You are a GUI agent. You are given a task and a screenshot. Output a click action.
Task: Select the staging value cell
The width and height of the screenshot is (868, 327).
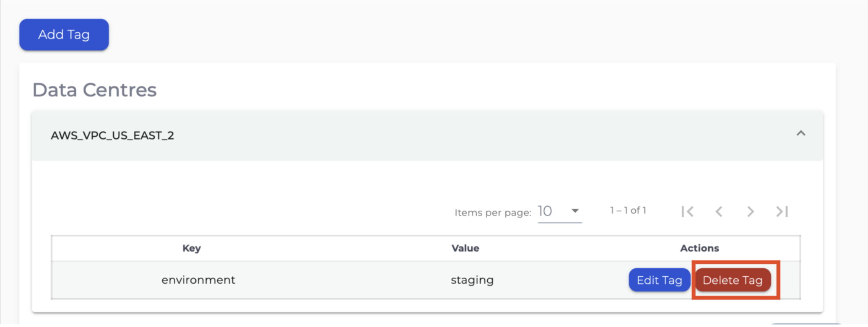pyautogui.click(x=472, y=280)
